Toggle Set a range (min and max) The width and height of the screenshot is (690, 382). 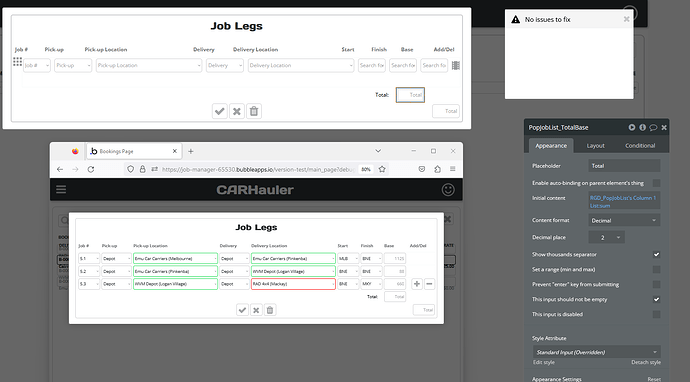(x=656, y=269)
